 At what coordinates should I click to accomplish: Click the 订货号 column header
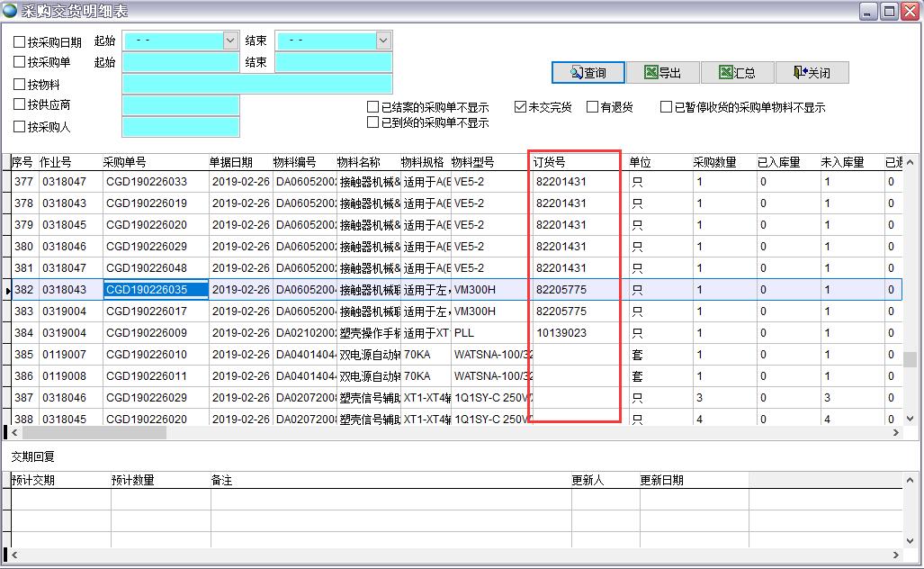tap(576, 162)
